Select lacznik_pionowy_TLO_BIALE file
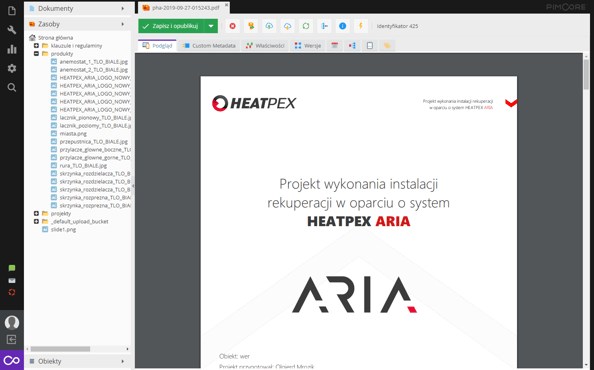The image size is (594, 370). [x=95, y=117]
